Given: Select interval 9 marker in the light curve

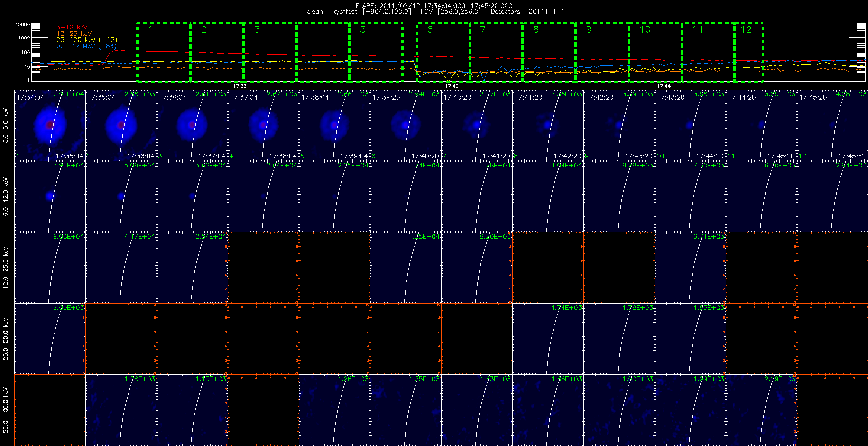Looking at the screenshot, I should [x=589, y=30].
